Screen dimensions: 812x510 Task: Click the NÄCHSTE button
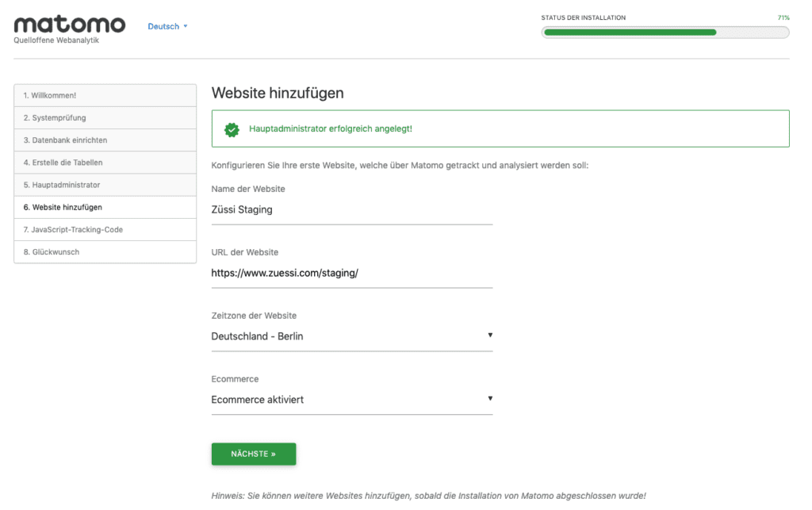[x=254, y=454]
